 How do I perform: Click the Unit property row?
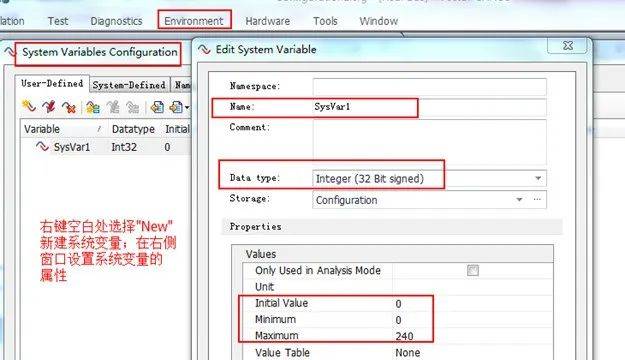click(x=398, y=287)
